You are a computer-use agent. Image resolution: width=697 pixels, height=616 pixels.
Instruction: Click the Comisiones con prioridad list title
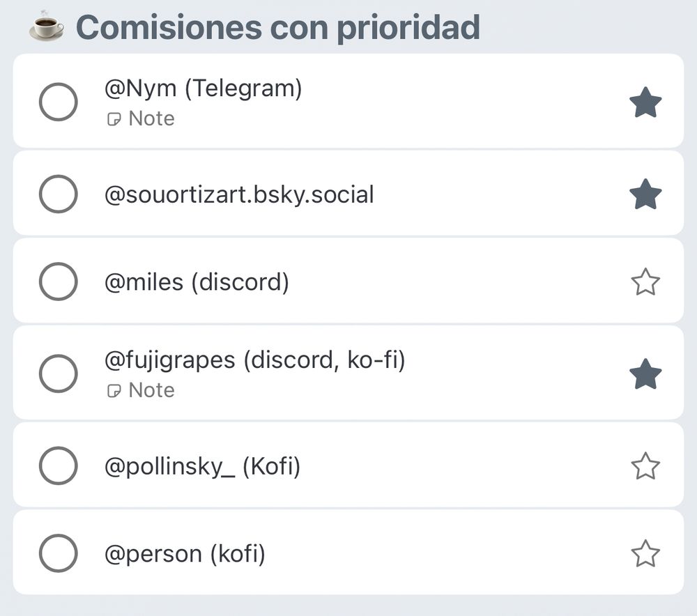tap(277, 27)
